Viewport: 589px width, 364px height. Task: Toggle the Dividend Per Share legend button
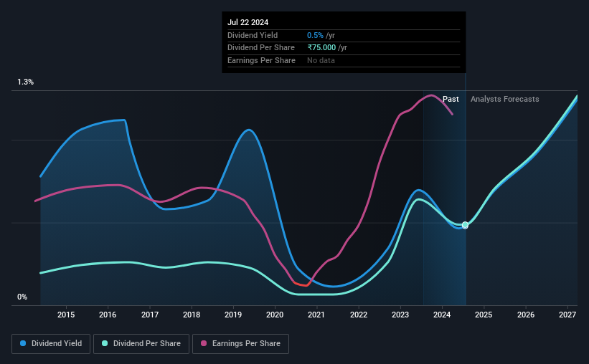(141, 344)
